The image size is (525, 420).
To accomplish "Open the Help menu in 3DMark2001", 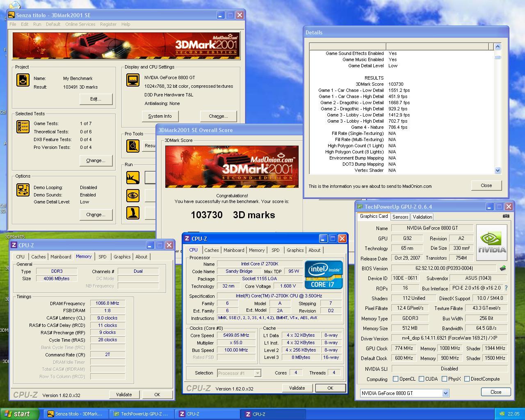I will 126,24.
